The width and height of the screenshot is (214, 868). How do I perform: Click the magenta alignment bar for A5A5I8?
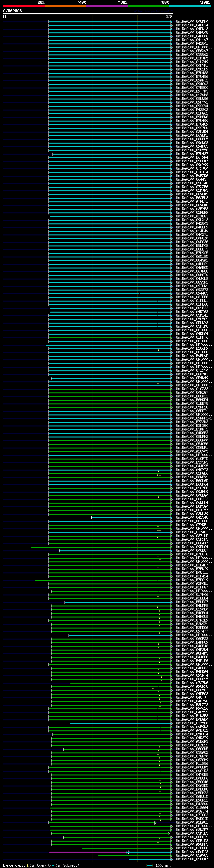88,852
